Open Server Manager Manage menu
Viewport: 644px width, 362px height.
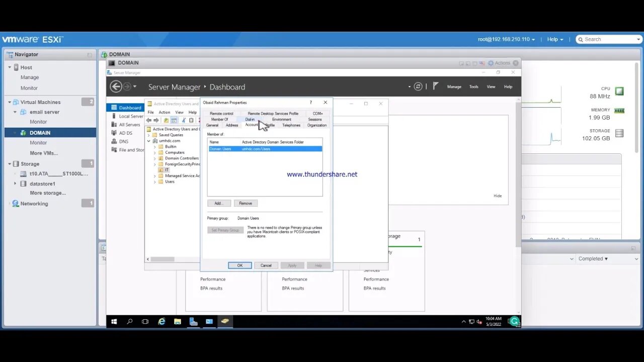tap(454, 86)
